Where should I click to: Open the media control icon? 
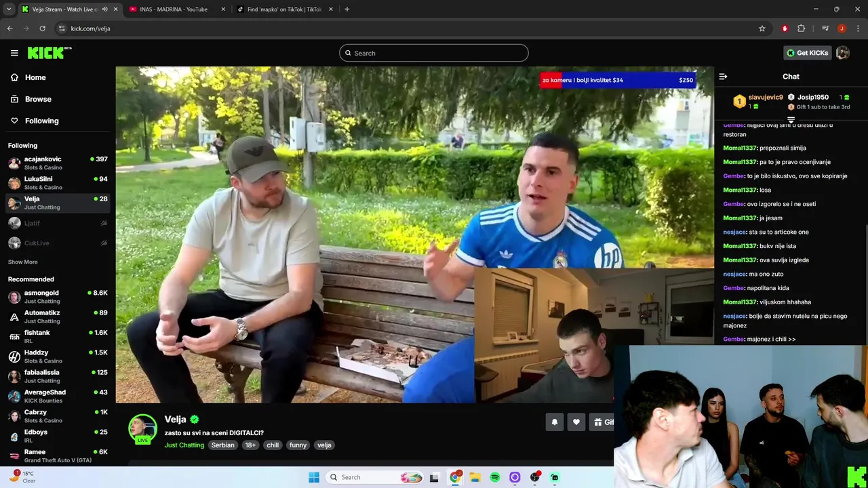(x=825, y=28)
